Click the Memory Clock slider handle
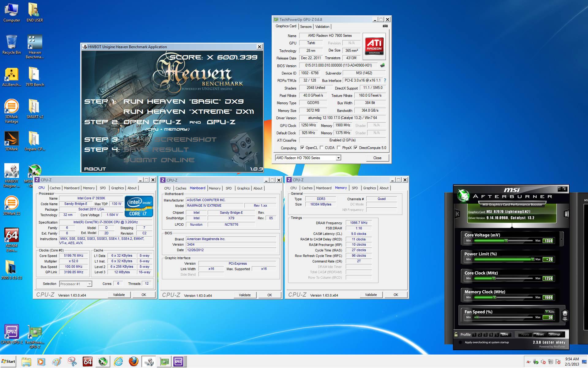The height and width of the screenshot is (368, 588). pyautogui.click(x=494, y=297)
